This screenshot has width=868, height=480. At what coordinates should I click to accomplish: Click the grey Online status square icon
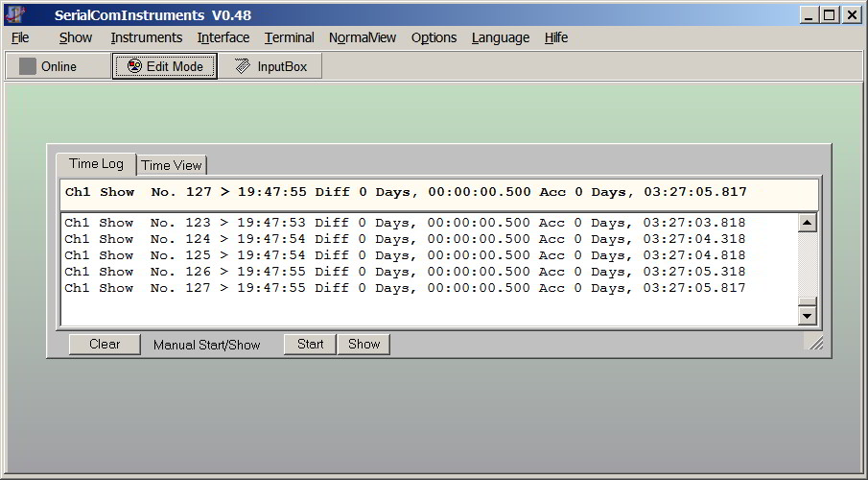point(27,66)
